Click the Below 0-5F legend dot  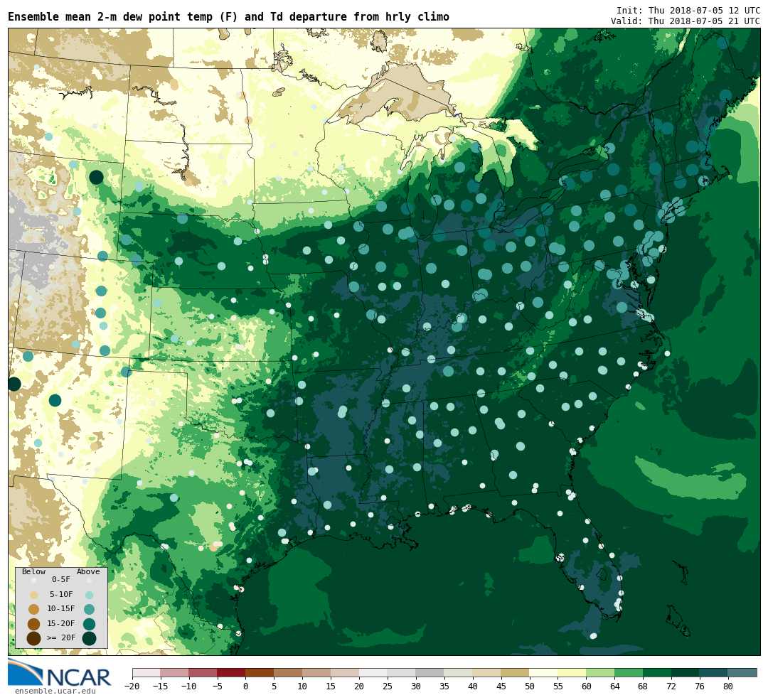[x=34, y=580]
